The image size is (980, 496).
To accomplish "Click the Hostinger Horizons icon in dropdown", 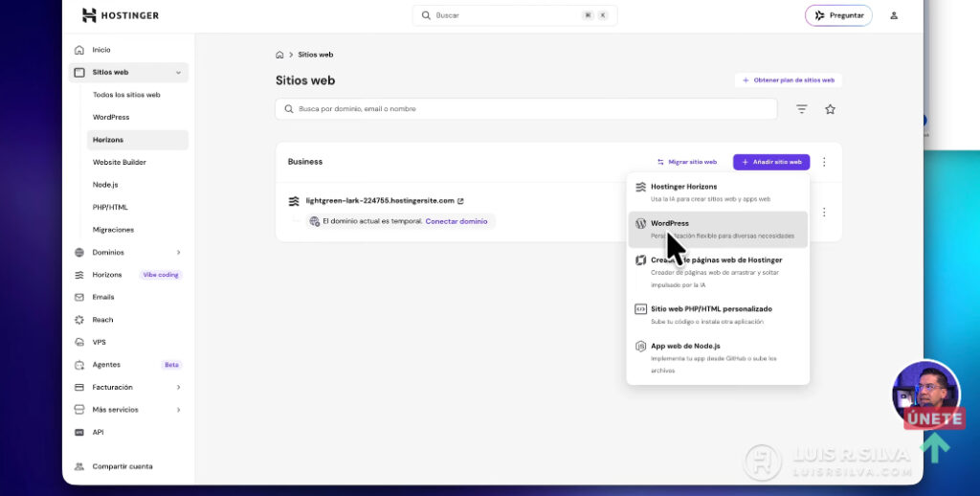I will click(640, 187).
